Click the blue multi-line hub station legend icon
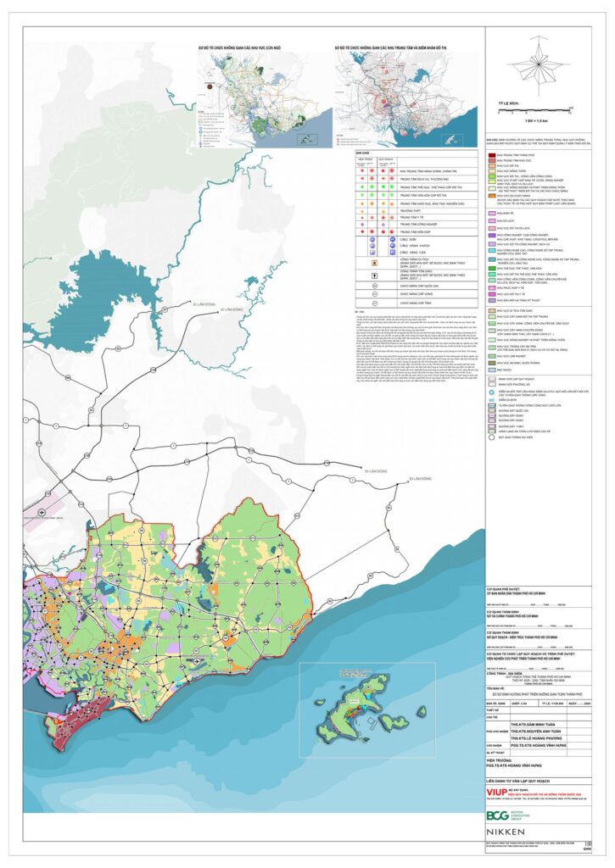The image size is (615, 868). coord(491,392)
